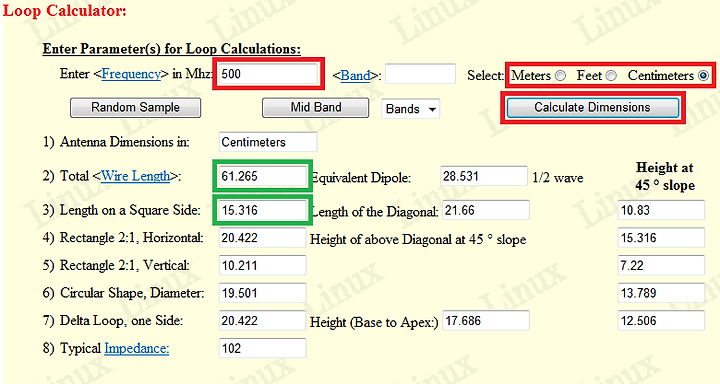
Task: Click the Square Side length field 15.316
Action: [x=263, y=210]
